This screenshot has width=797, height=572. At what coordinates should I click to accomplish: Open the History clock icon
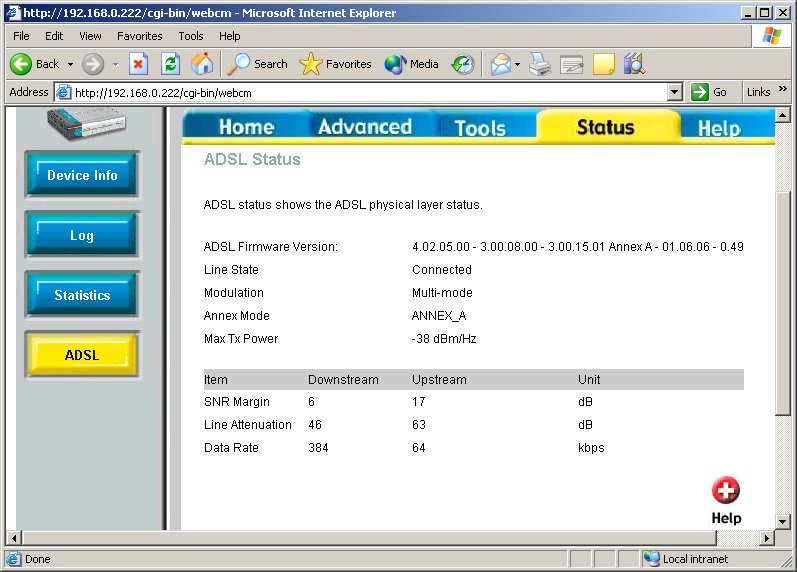(462, 64)
